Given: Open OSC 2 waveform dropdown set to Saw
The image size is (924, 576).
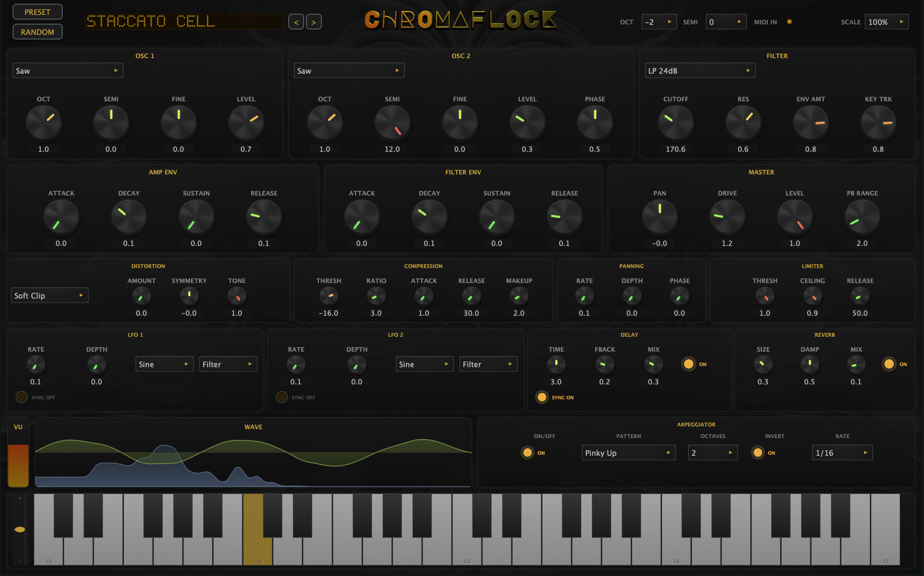Looking at the screenshot, I should click(x=349, y=70).
